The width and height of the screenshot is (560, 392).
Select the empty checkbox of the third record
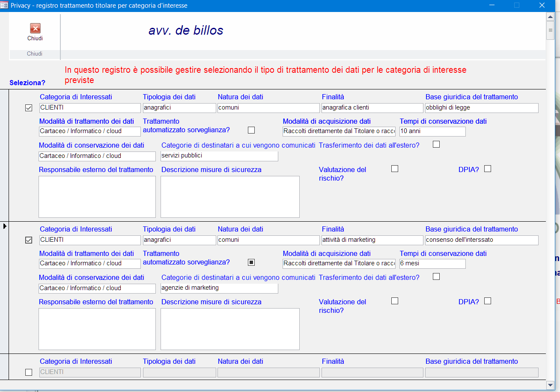(x=29, y=372)
